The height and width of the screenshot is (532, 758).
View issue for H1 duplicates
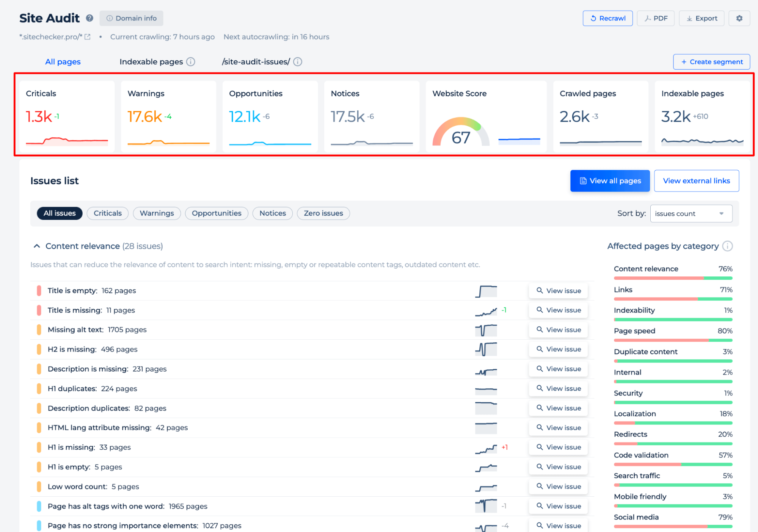[558, 389]
